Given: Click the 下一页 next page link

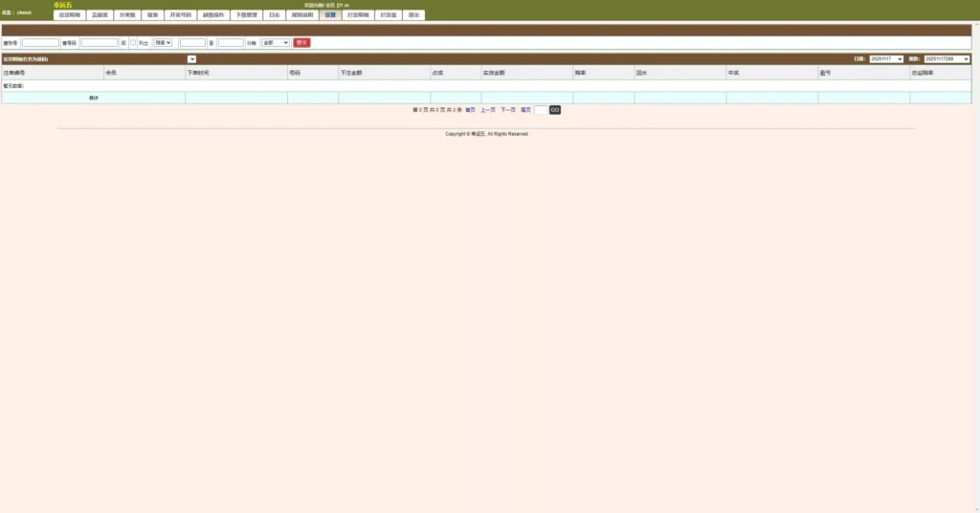Looking at the screenshot, I should pos(508,110).
